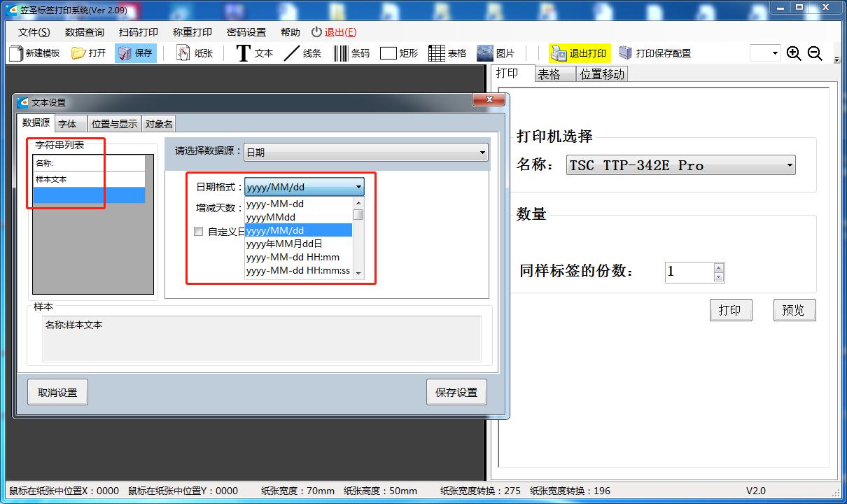This screenshot has height=504, width=847.
Task: Open the 日期格式 dropdown
Action: coord(358,187)
